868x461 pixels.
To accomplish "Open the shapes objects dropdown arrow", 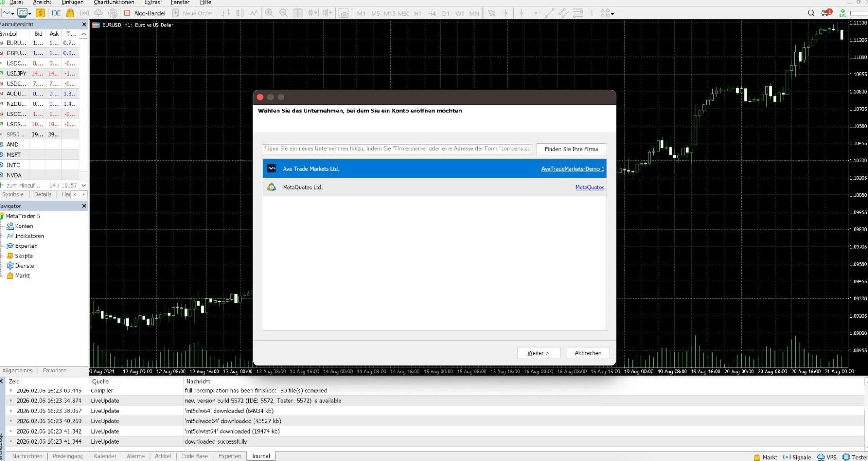I will point(612,14).
